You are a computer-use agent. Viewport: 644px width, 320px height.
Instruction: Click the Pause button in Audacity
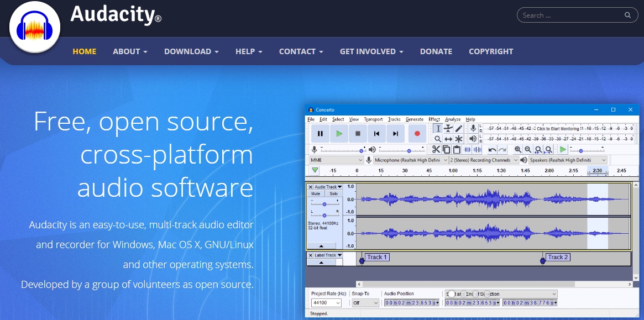pos(321,134)
